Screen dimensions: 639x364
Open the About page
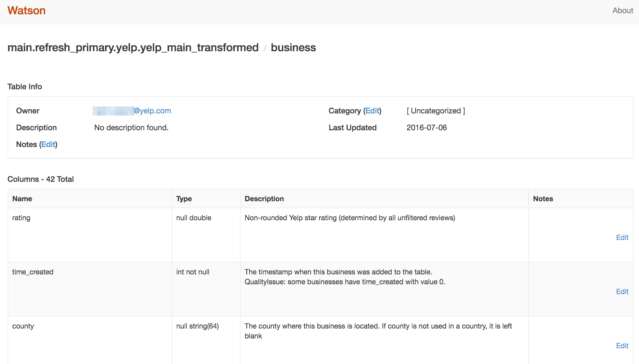tap(623, 11)
